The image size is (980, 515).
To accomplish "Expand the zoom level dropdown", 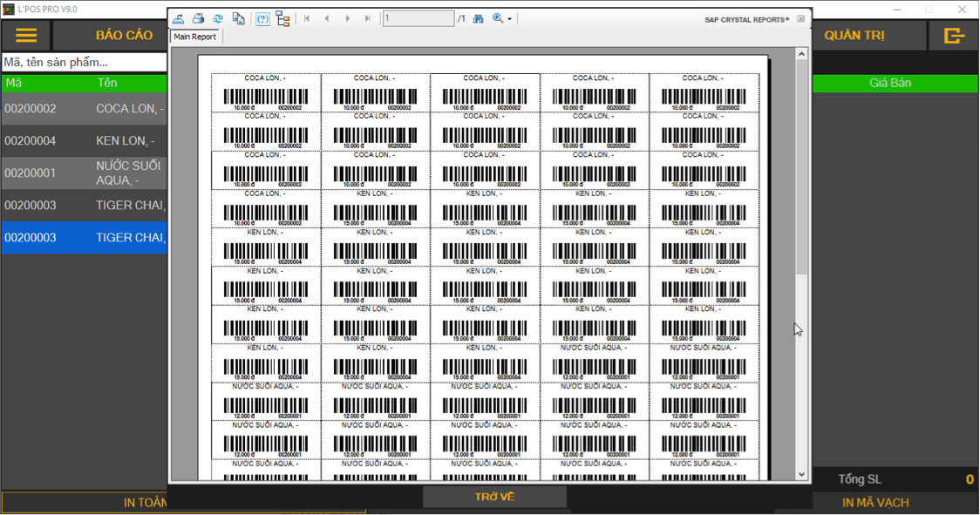I will pos(510,18).
